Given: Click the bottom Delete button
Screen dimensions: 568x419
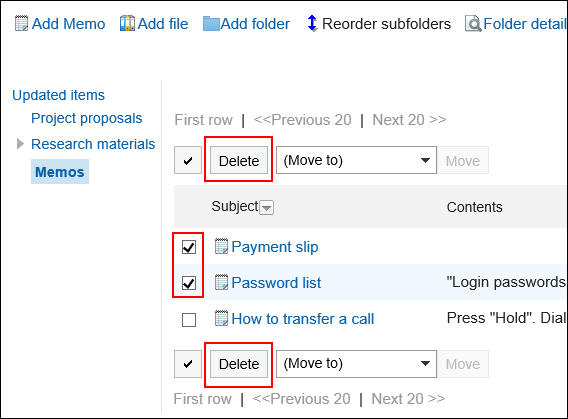Looking at the screenshot, I should (x=239, y=364).
